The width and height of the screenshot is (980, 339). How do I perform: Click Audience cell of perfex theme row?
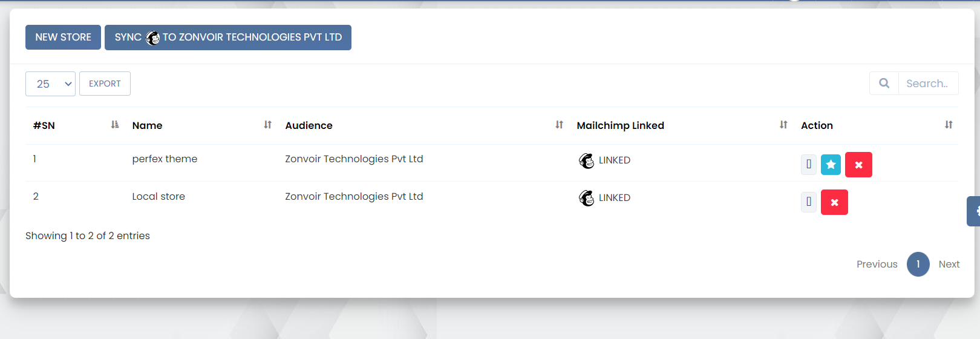point(354,159)
